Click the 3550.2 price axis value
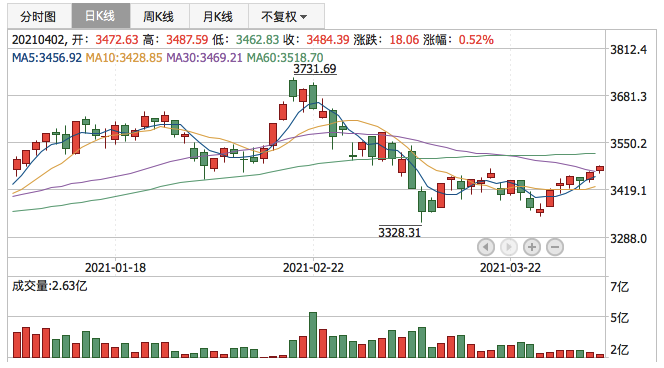The height and width of the screenshot is (368, 664). coord(628,144)
